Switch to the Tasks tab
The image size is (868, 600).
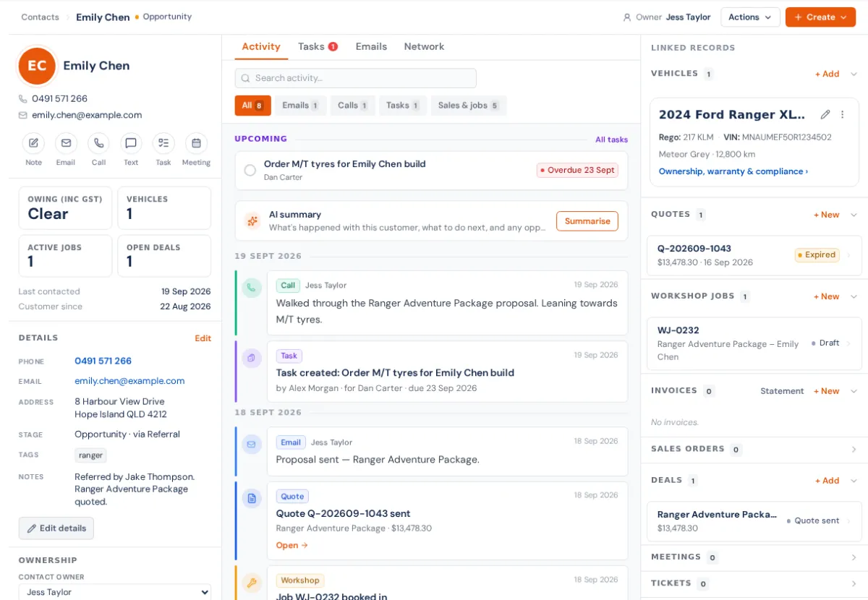click(318, 46)
